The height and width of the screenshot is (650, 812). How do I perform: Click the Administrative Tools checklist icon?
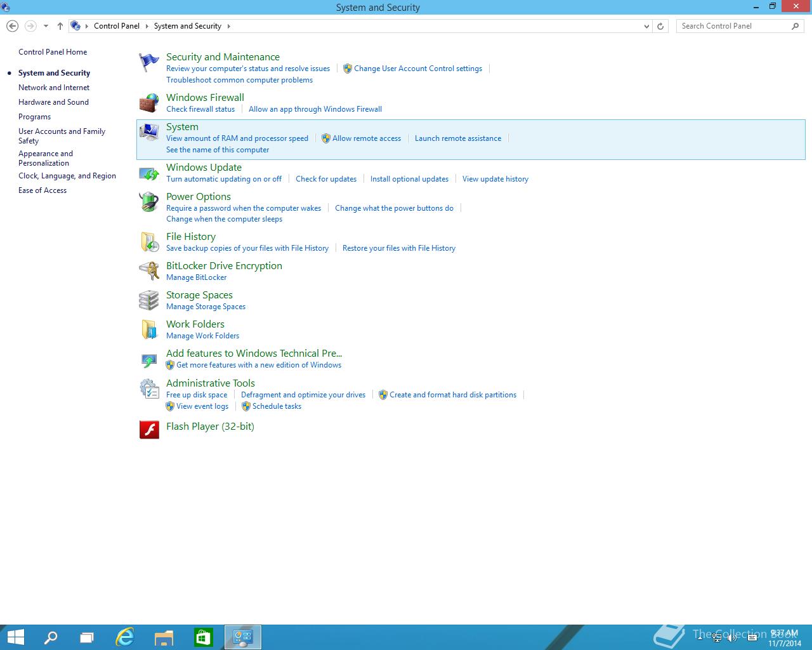(149, 388)
